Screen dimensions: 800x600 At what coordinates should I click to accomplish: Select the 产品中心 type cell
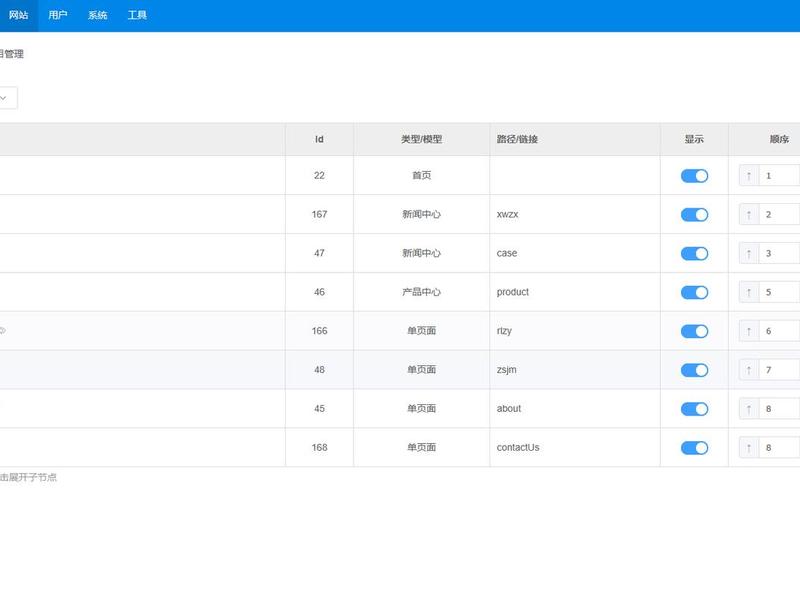(421, 292)
